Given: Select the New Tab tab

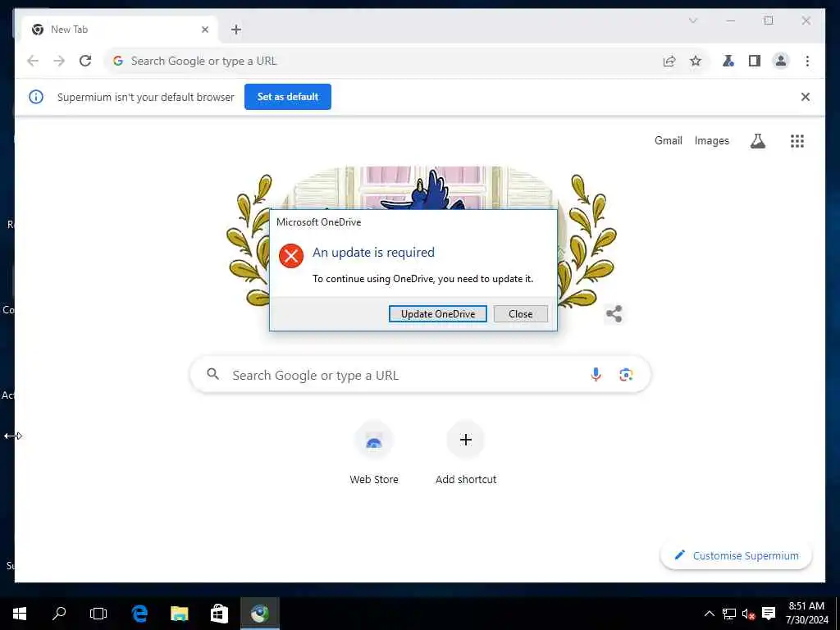Looking at the screenshot, I should pos(120,30).
